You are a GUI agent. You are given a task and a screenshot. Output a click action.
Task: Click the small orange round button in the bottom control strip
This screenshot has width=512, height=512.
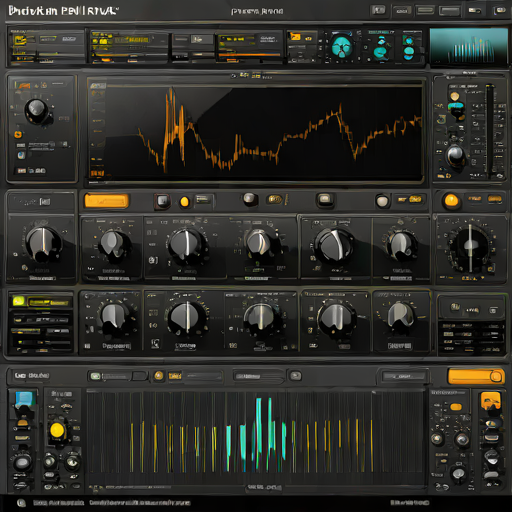point(159,376)
